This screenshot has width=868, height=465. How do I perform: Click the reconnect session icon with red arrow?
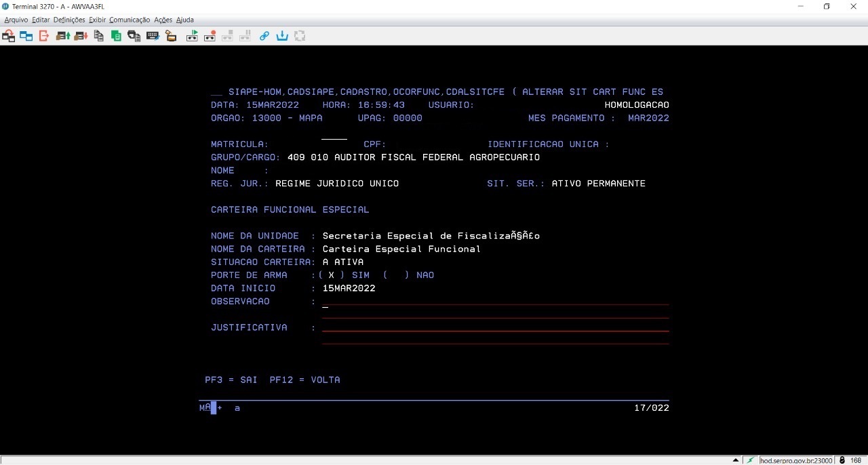click(x=9, y=36)
